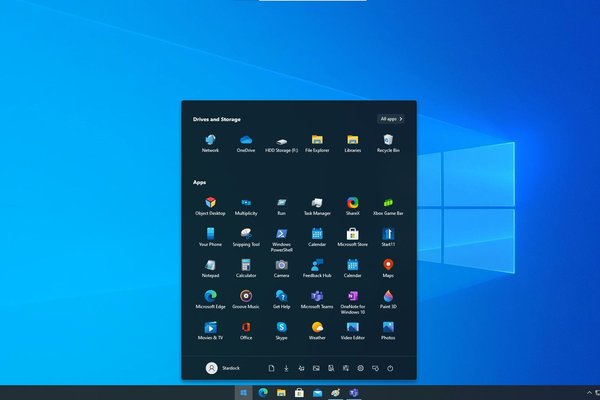Click the Power button in Start menu

tap(390, 368)
